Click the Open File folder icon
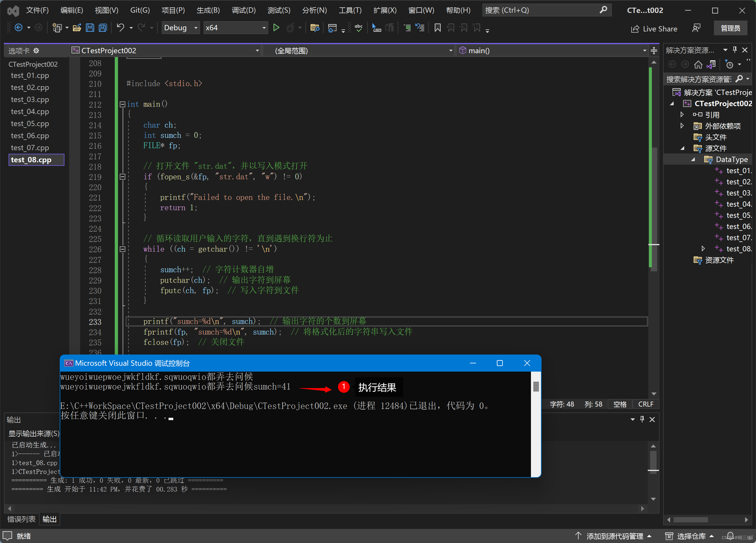Image resolution: width=756 pixels, height=543 pixels. 77,28
